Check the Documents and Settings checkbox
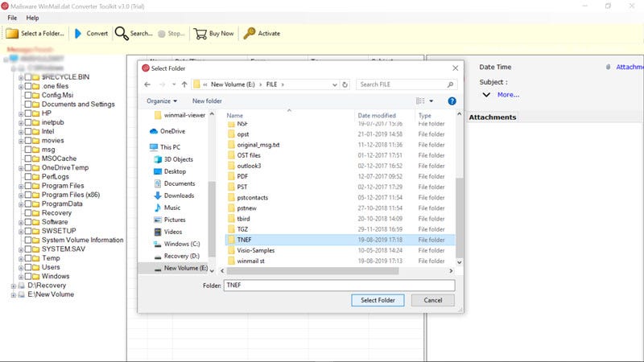The image size is (644, 362). [28, 105]
